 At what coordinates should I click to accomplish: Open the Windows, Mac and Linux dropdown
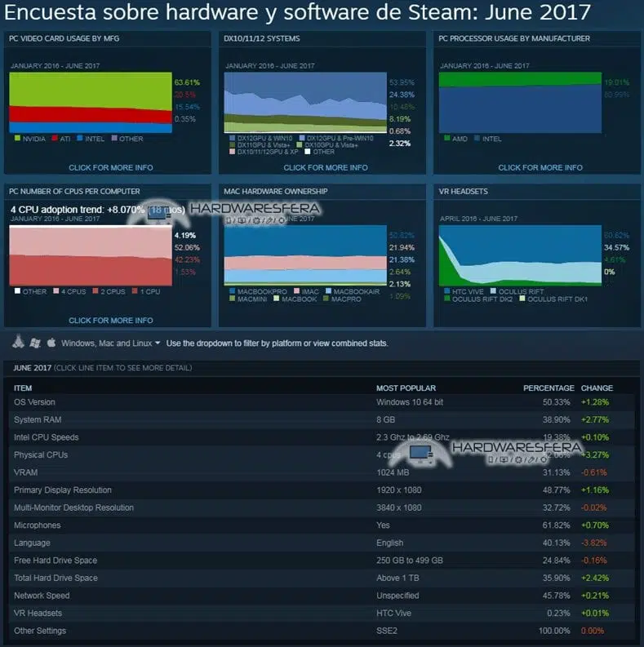(x=111, y=343)
